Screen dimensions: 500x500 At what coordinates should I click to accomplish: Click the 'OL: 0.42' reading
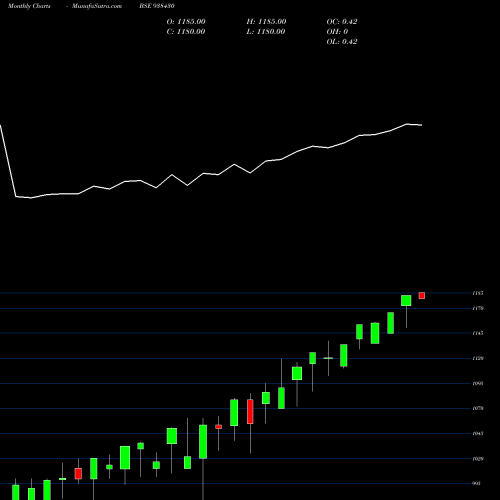point(342,42)
